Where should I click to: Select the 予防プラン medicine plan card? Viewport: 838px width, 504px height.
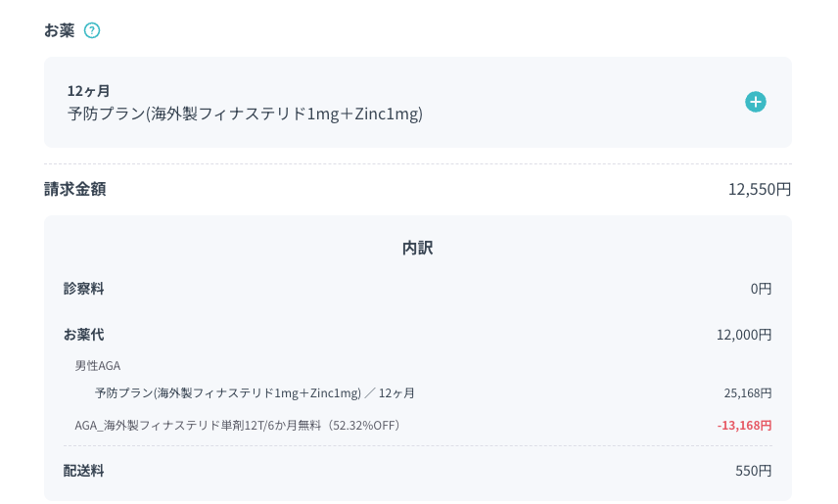pyautogui.click(x=417, y=102)
